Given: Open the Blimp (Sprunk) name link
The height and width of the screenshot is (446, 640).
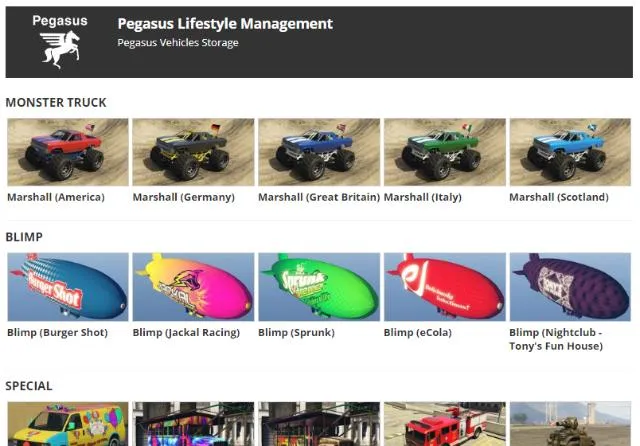Looking at the screenshot, I should click(x=296, y=333).
